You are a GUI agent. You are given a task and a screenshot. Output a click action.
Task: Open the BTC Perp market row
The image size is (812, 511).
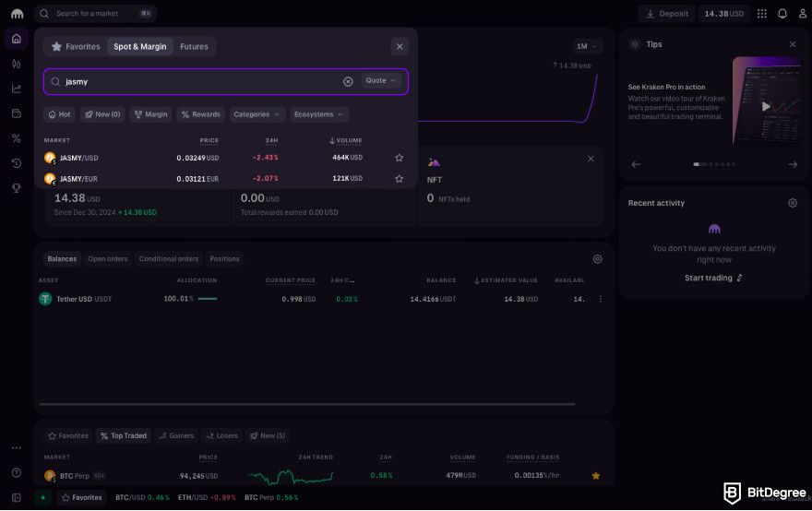324,475
